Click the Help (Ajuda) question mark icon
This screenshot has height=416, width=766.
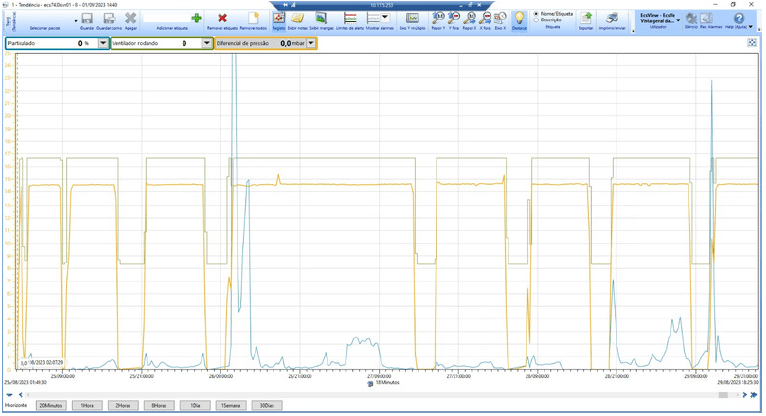739,18
